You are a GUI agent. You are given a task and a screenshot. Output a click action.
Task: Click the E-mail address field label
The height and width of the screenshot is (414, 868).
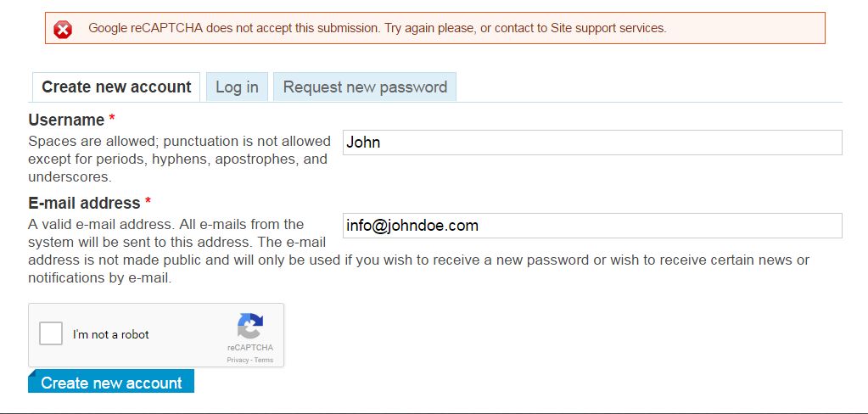pos(84,203)
